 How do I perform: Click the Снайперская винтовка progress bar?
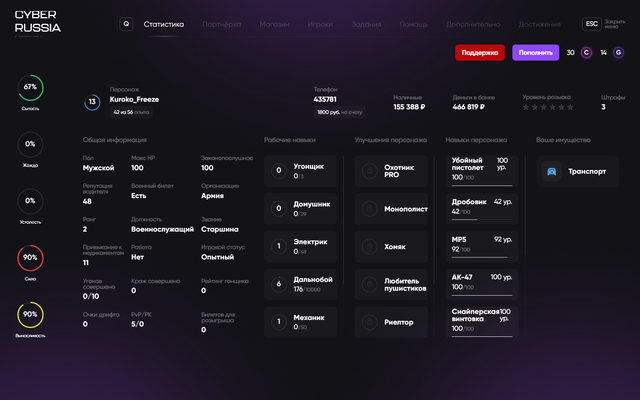[482, 336]
